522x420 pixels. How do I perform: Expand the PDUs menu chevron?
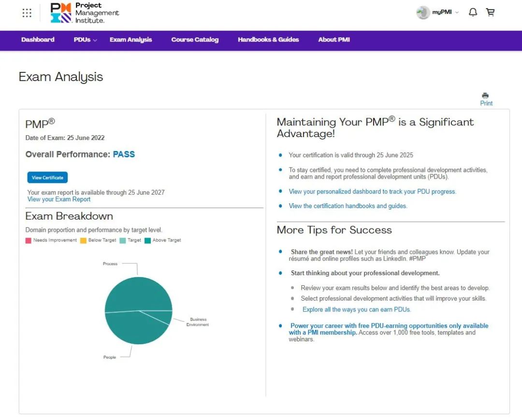(x=95, y=40)
